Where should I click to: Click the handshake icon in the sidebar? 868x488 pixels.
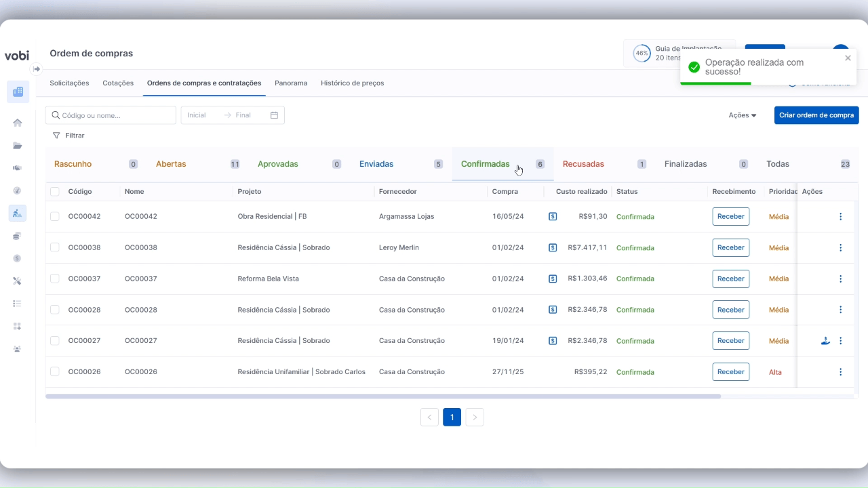click(x=18, y=168)
